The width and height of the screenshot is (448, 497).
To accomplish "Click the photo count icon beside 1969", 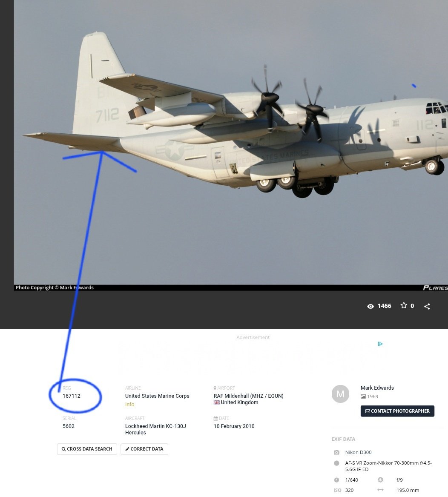I will [363, 396].
